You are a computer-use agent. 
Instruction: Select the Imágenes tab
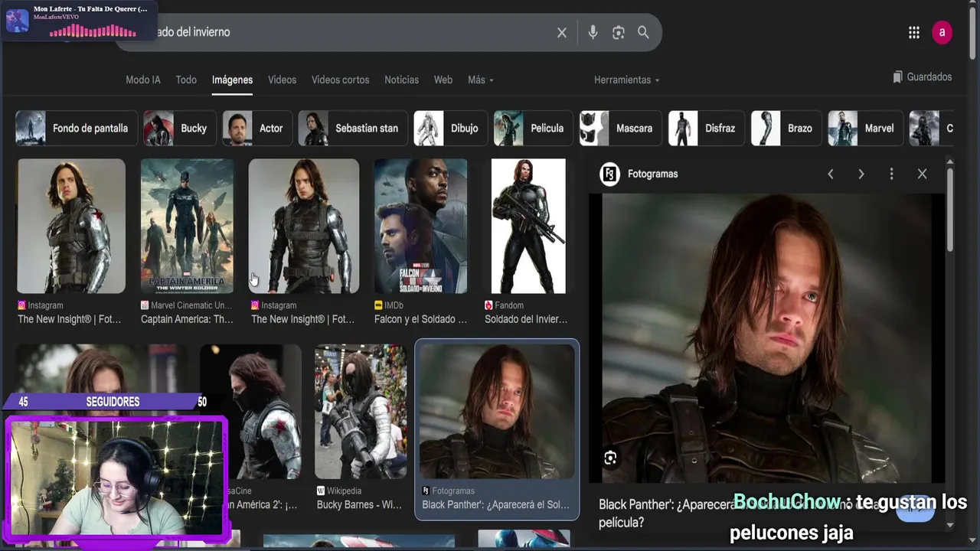point(232,80)
